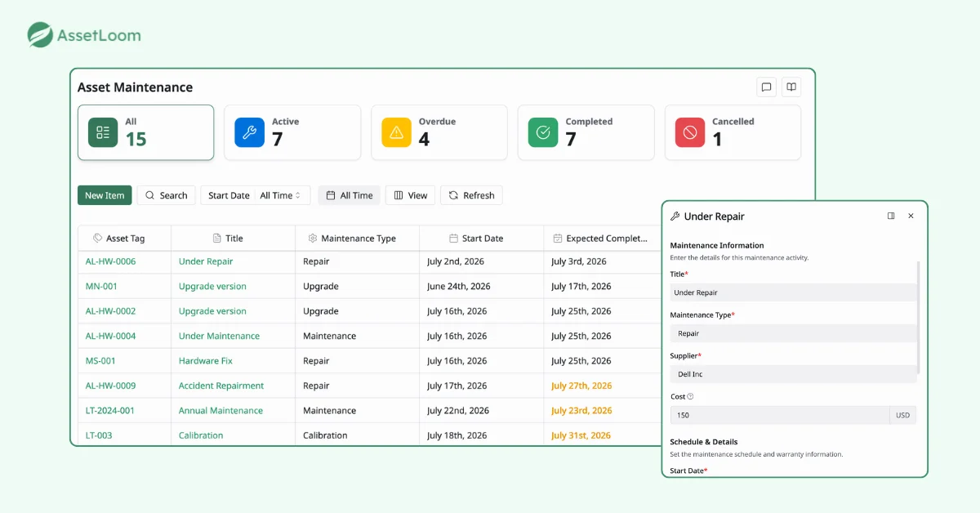Click the Search button
This screenshot has width=980, height=513.
click(167, 195)
